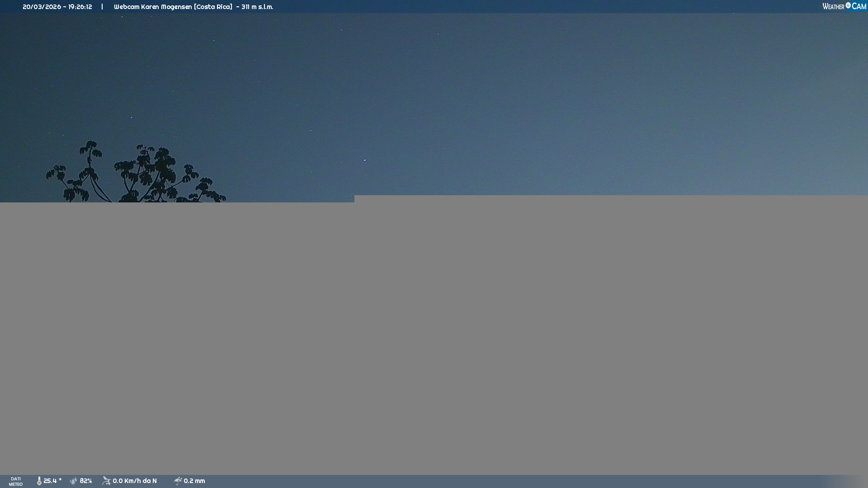Screen dimensions: 868x488
Task: Click the rainfall umbrella icon
Action: tap(178, 481)
